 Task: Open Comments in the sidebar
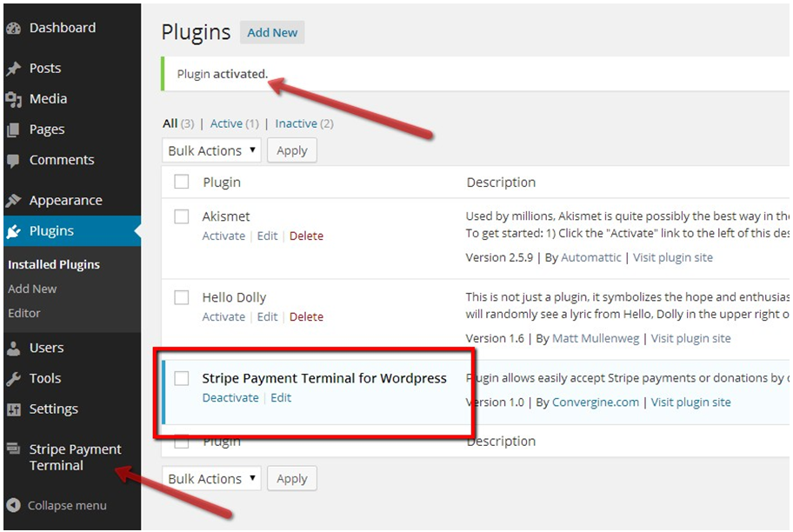tap(62, 160)
